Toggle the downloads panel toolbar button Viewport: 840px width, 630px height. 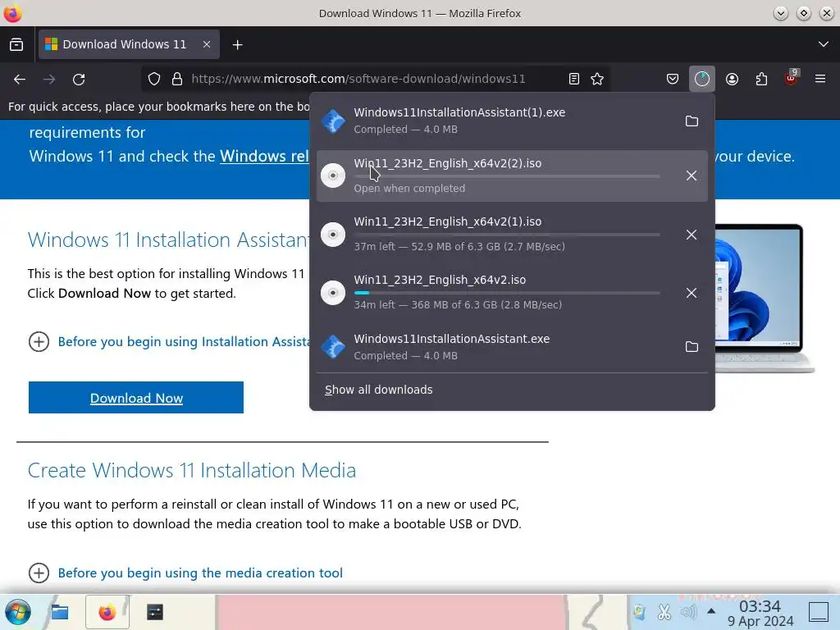coord(702,80)
